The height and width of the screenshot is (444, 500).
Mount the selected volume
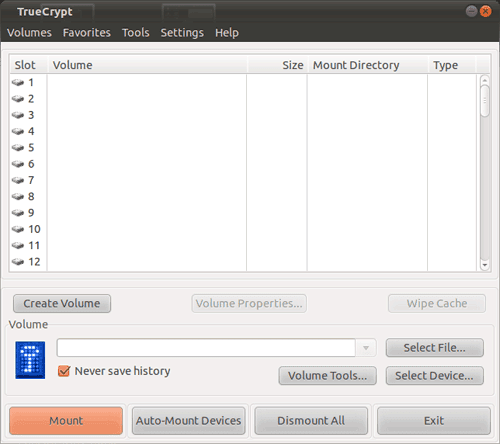point(66,421)
